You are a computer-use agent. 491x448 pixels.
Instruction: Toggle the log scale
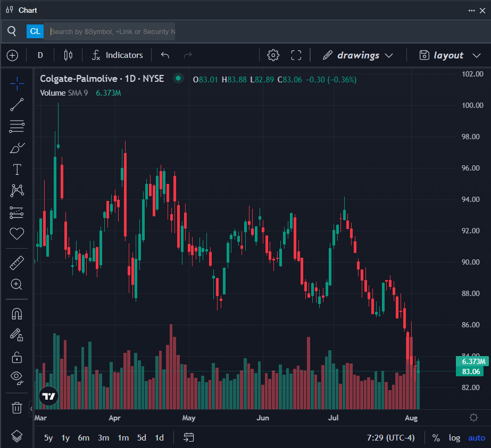click(454, 438)
